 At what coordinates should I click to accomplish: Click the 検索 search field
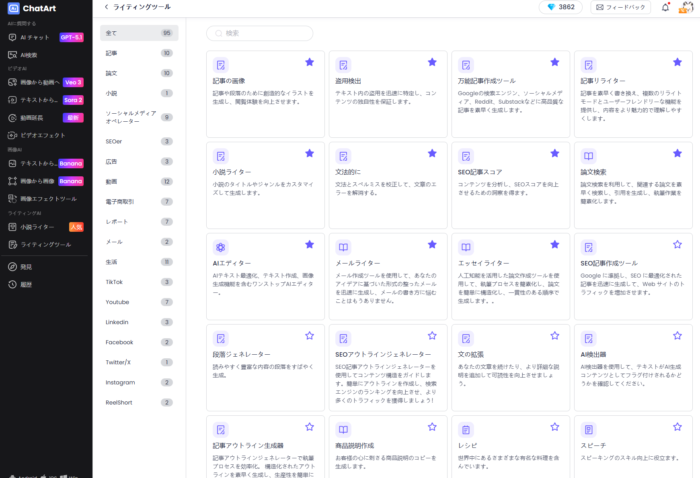pyautogui.click(x=259, y=33)
